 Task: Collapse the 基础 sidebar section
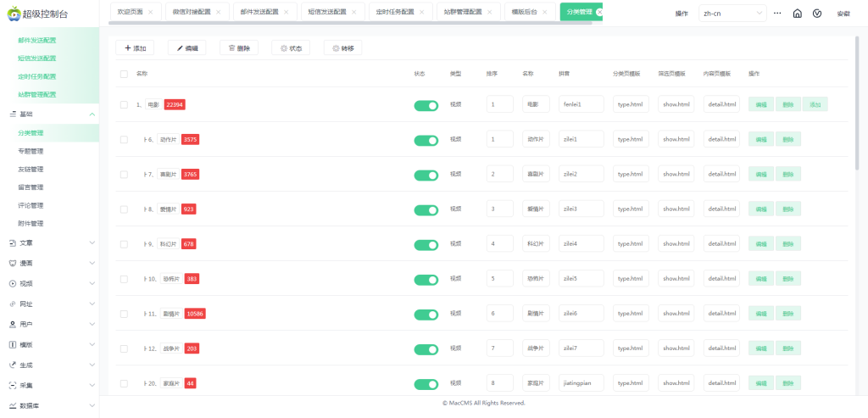[x=92, y=114]
